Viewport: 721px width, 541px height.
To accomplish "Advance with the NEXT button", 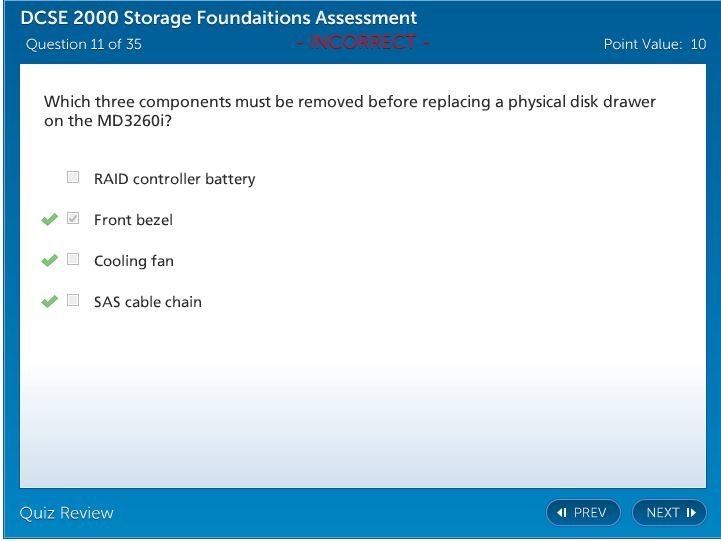I will (x=669, y=513).
